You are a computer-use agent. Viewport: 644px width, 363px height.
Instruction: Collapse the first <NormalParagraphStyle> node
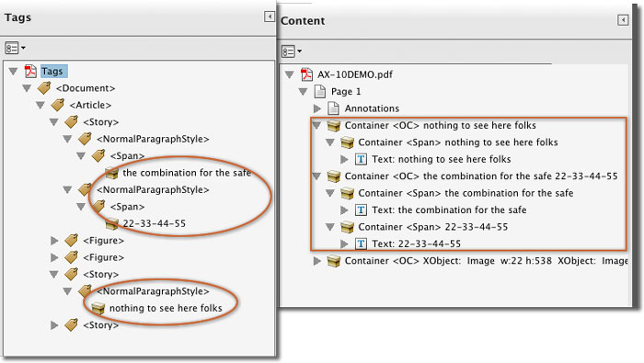coord(67,139)
